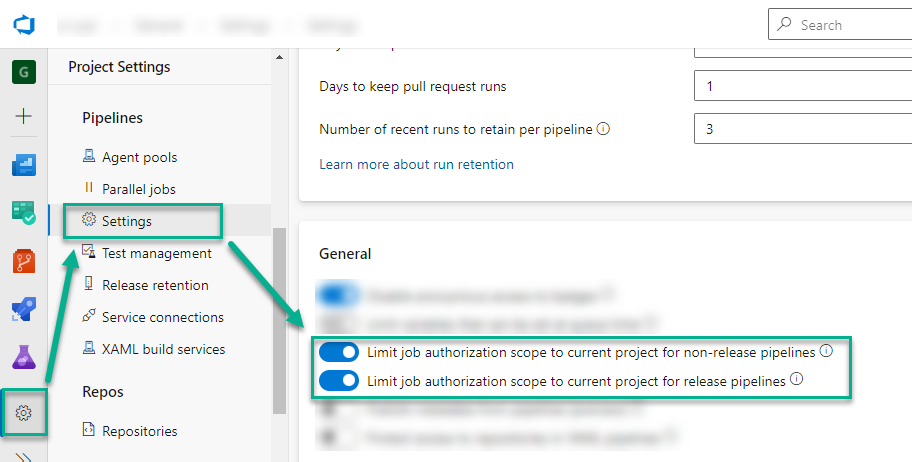Toggle job authorization scope for release pipelines
Screen dimensions: 912x462
point(338,380)
